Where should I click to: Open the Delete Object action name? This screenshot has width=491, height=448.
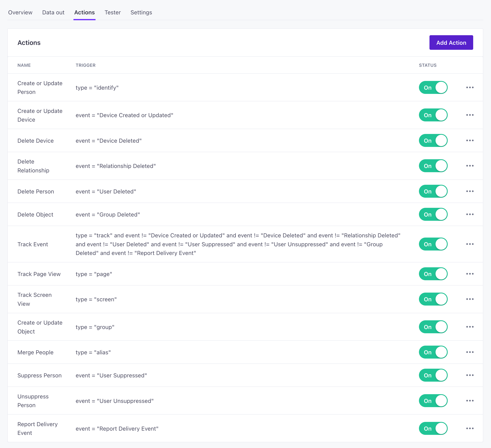[35, 215]
